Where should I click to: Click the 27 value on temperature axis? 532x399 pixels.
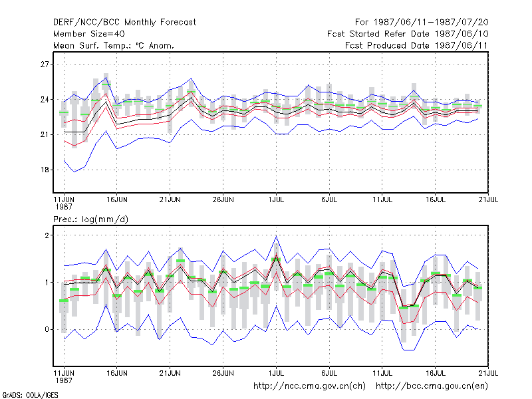(x=45, y=65)
